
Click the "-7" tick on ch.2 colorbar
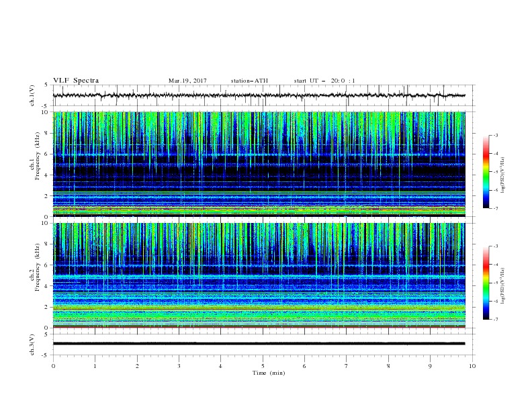point(496,320)
